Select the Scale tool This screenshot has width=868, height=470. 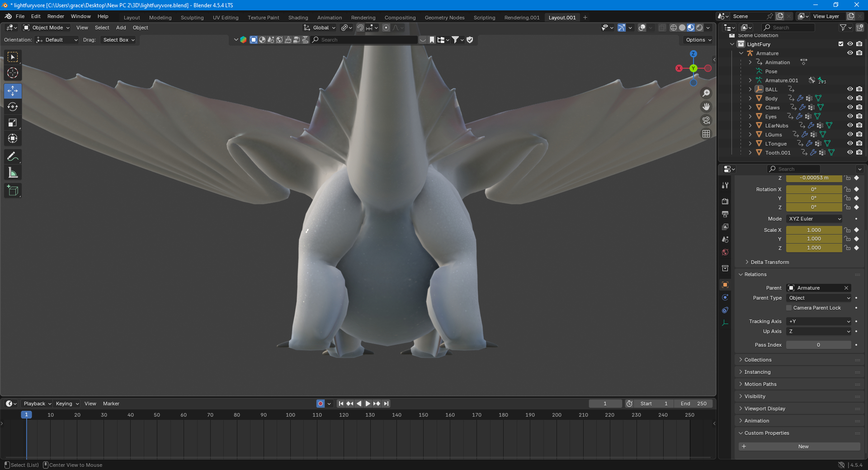click(13, 122)
